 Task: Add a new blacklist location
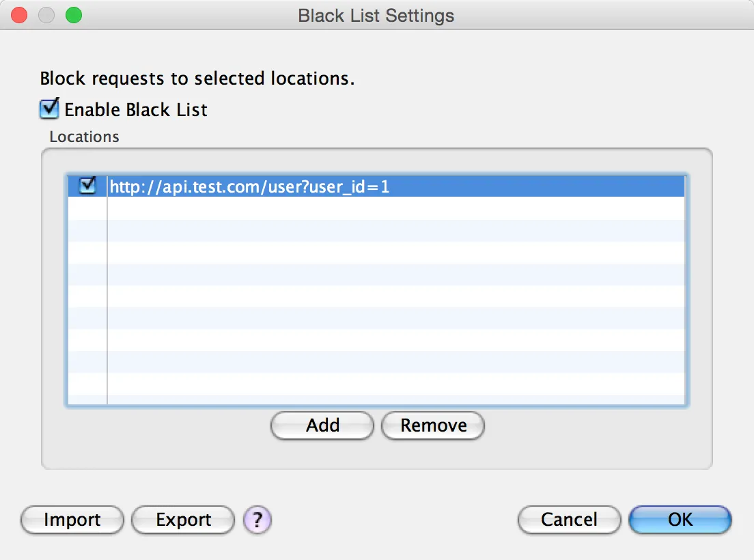322,425
